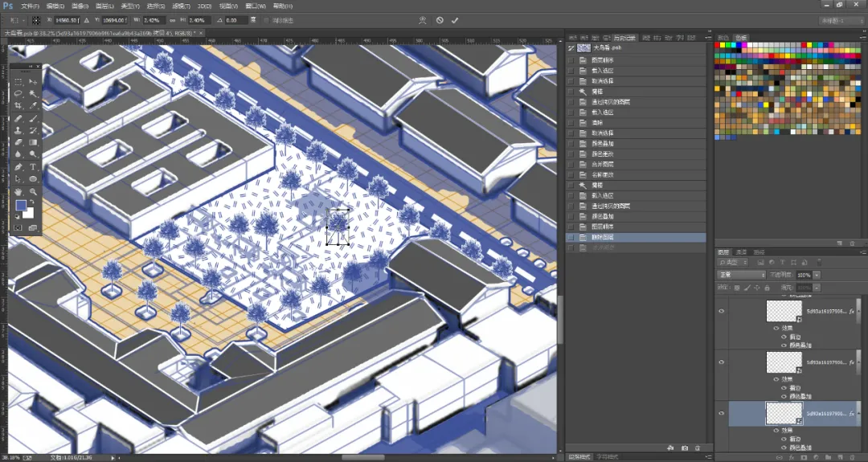The width and height of the screenshot is (868, 462).
Task: Toggle the anti-alias checkbox in options bar
Action: click(266, 20)
